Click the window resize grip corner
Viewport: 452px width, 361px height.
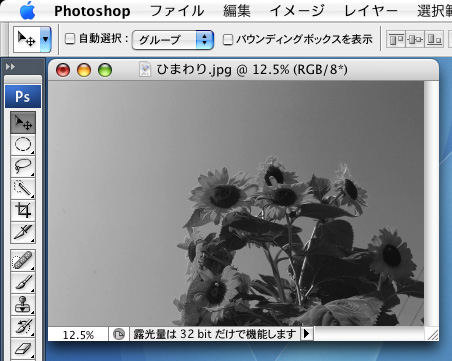coord(433,334)
